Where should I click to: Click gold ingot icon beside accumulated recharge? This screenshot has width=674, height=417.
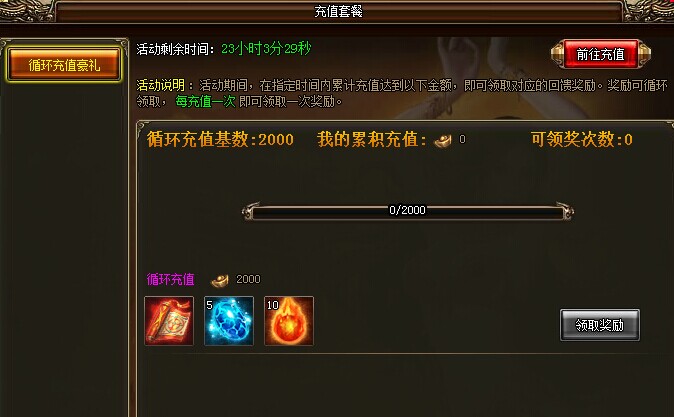443,140
